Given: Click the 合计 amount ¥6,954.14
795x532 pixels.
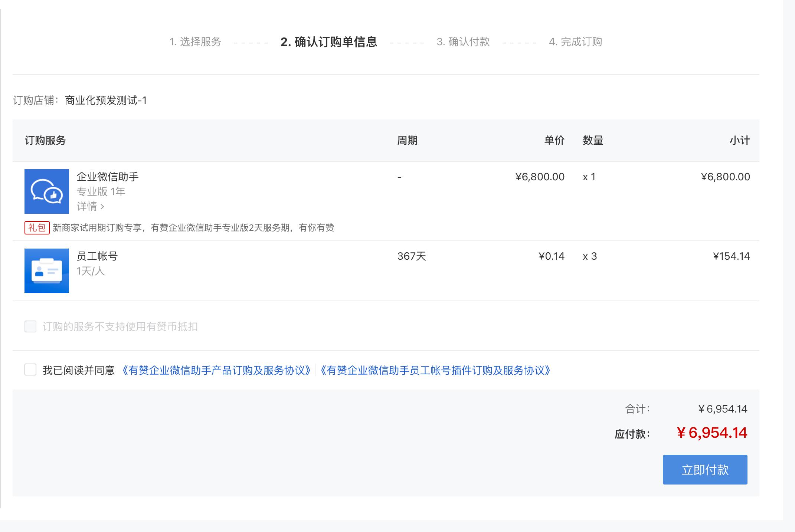Looking at the screenshot, I should click(x=723, y=409).
